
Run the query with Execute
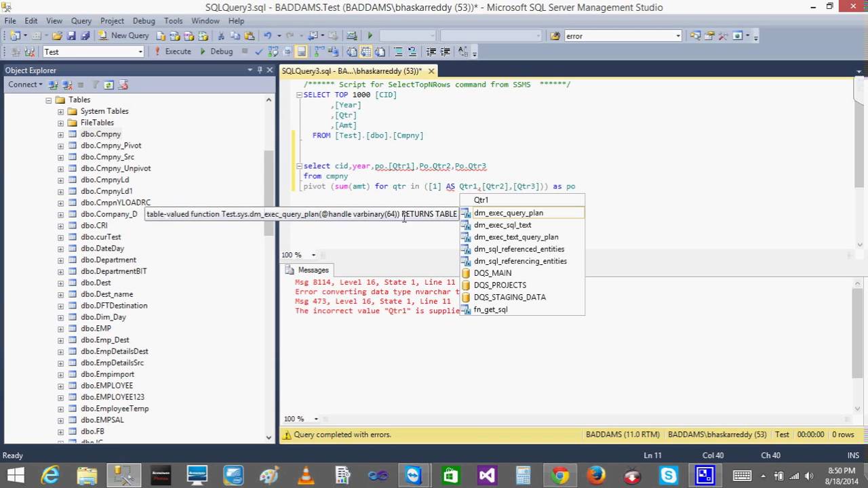pos(172,52)
